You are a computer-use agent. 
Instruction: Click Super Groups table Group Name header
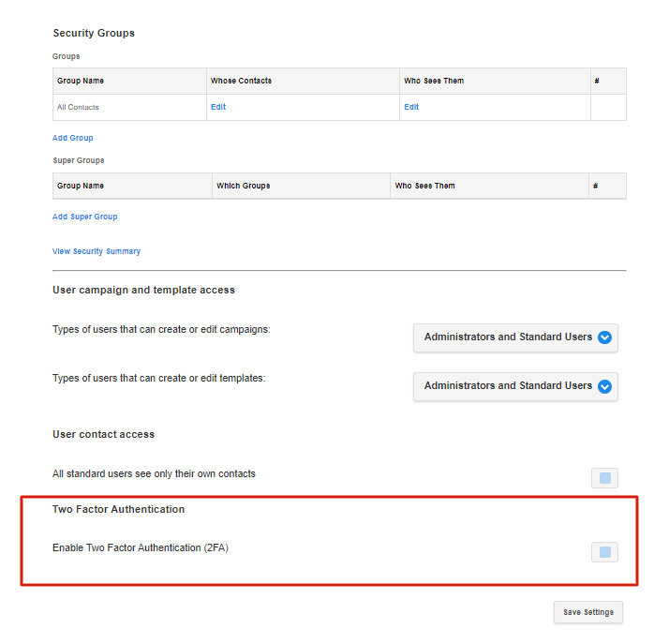(x=132, y=186)
